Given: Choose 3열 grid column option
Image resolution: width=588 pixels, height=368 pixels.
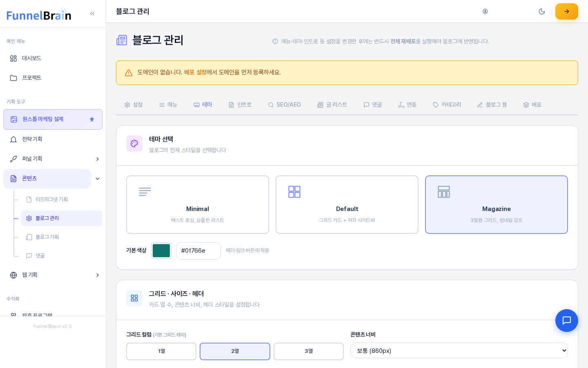Looking at the screenshot, I should pyautogui.click(x=309, y=351).
